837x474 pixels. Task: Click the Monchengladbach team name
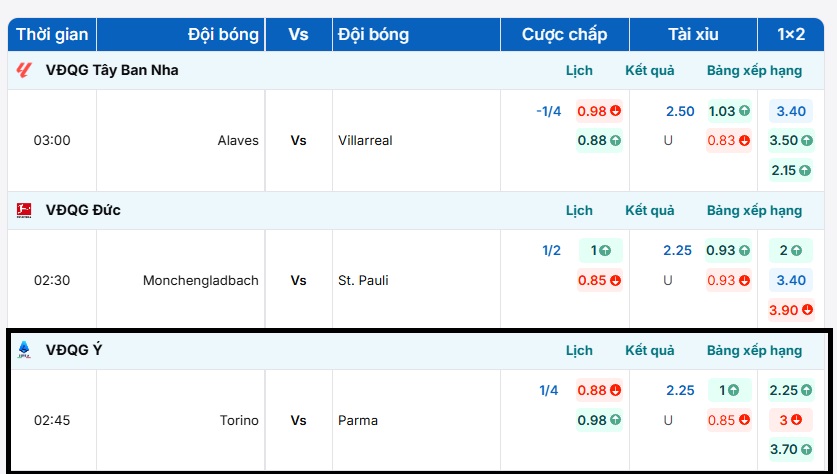click(200, 281)
